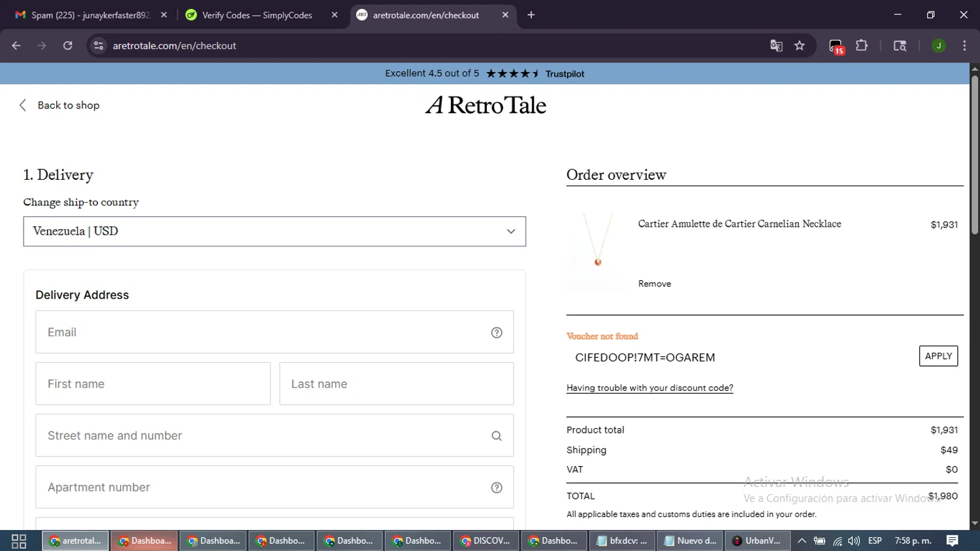
Task: Click the First name field
Action: coord(153,384)
